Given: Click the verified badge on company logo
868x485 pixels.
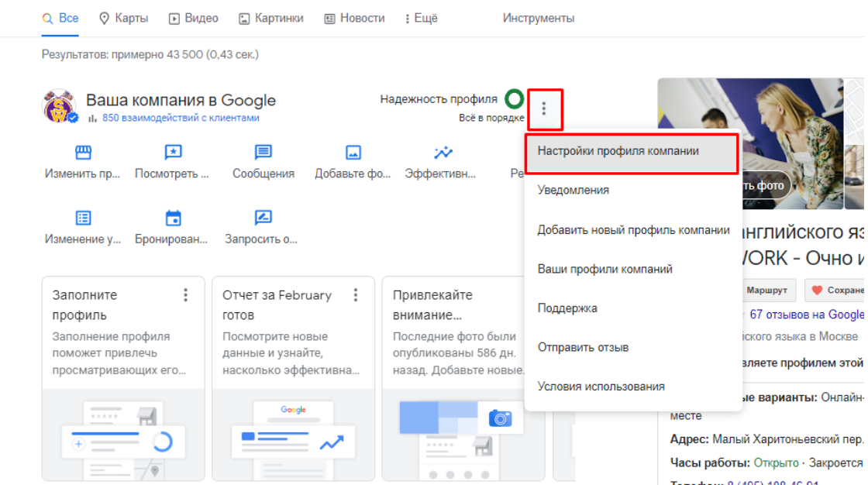Looking at the screenshot, I should click(x=73, y=117).
